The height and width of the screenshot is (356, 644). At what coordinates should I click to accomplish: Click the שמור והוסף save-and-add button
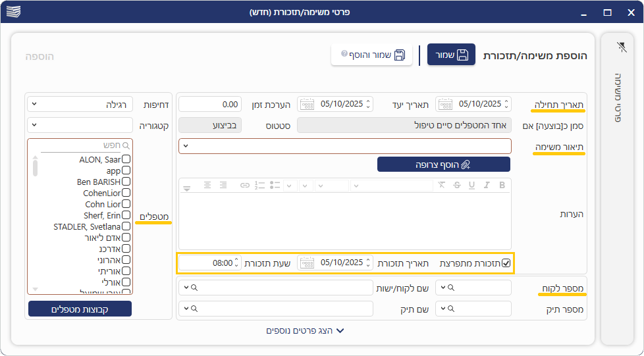tap(371, 55)
